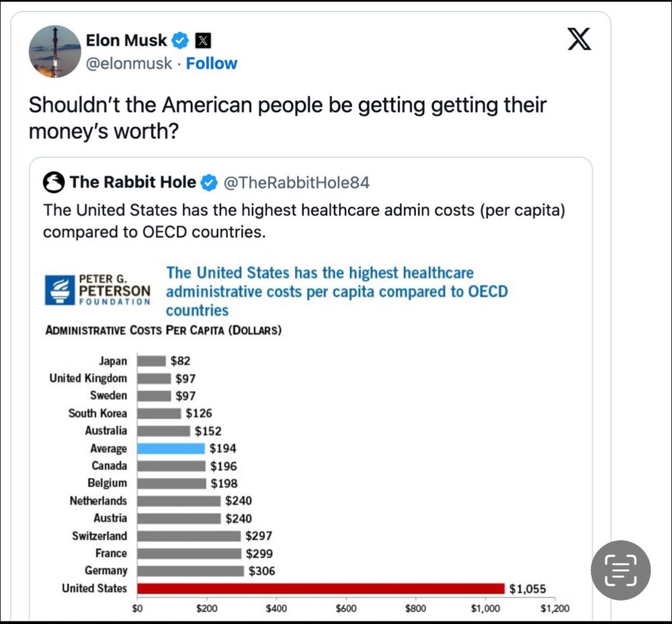The height and width of the screenshot is (624, 672).
Task: Open The Rabbit Hole profile name
Action: (133, 182)
